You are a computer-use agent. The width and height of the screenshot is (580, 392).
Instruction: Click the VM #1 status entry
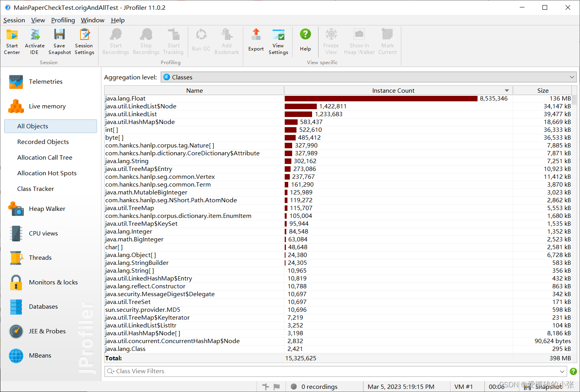(x=463, y=387)
